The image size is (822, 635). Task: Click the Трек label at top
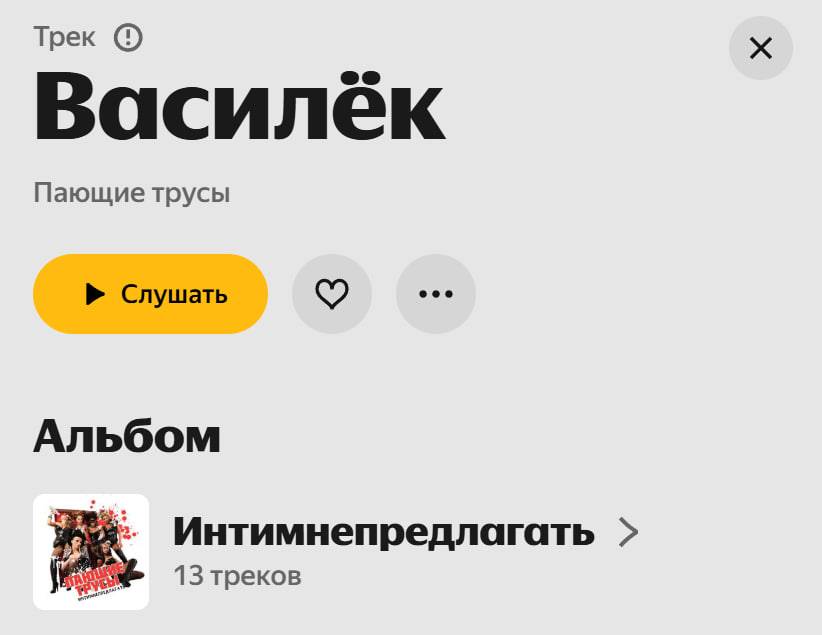64,37
